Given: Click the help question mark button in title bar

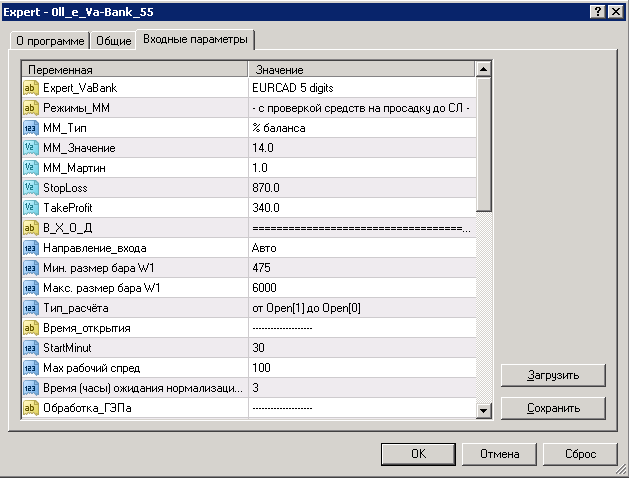Looking at the screenshot, I should click(597, 12).
